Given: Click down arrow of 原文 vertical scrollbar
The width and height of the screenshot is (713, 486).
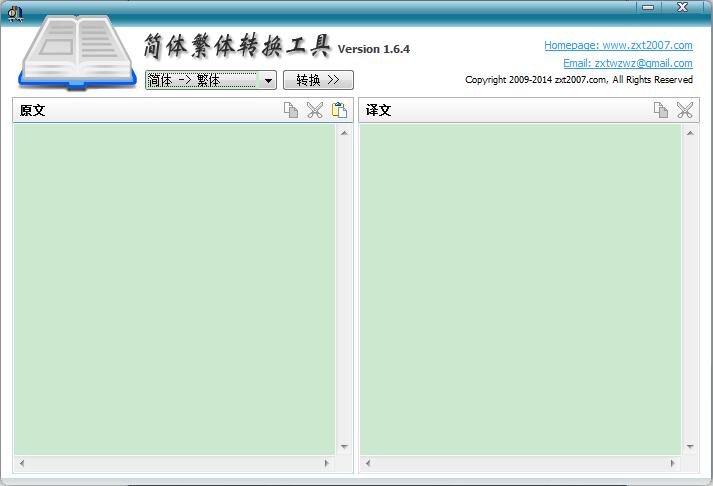Looking at the screenshot, I should pyautogui.click(x=345, y=447).
